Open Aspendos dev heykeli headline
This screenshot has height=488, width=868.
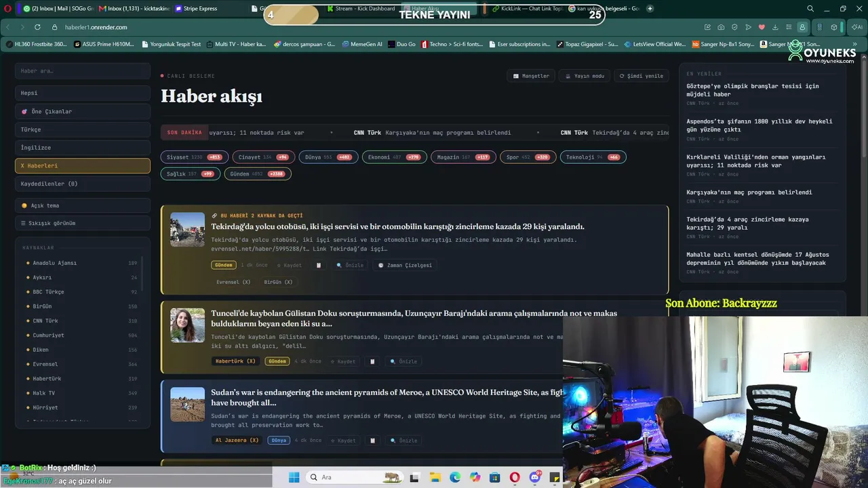click(759, 125)
